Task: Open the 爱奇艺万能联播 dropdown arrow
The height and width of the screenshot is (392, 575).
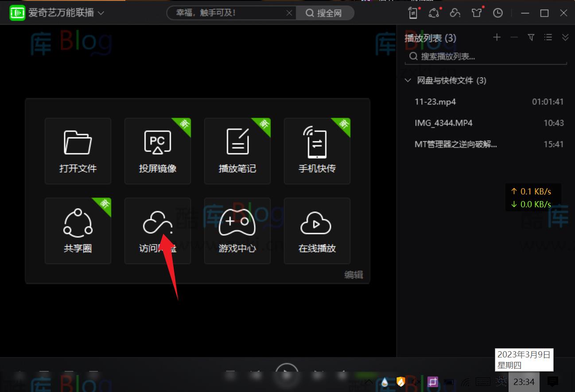Action: click(x=100, y=13)
